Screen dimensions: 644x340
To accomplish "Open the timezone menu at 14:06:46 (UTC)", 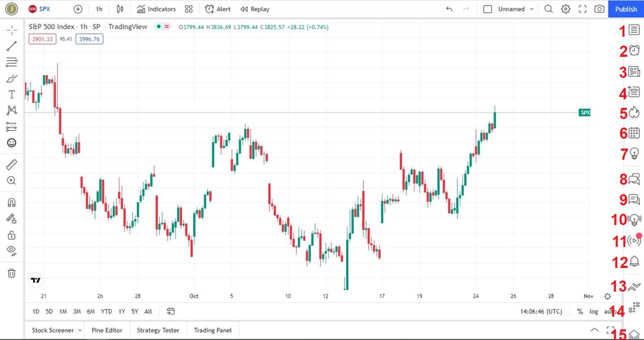I will pyautogui.click(x=541, y=312).
